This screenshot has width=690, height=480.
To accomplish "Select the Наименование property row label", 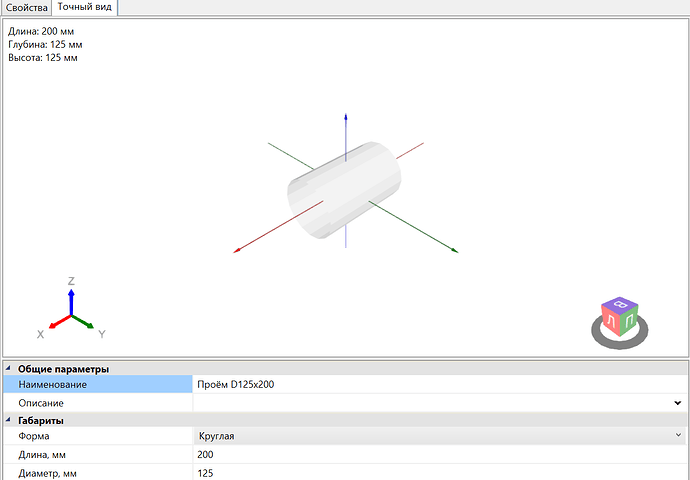I will 98,385.
